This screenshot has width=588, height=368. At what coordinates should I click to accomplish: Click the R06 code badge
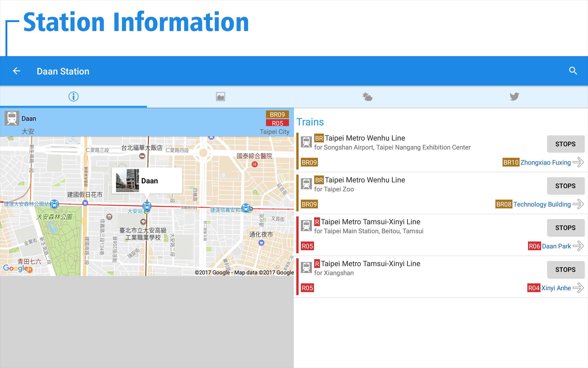[534, 246]
